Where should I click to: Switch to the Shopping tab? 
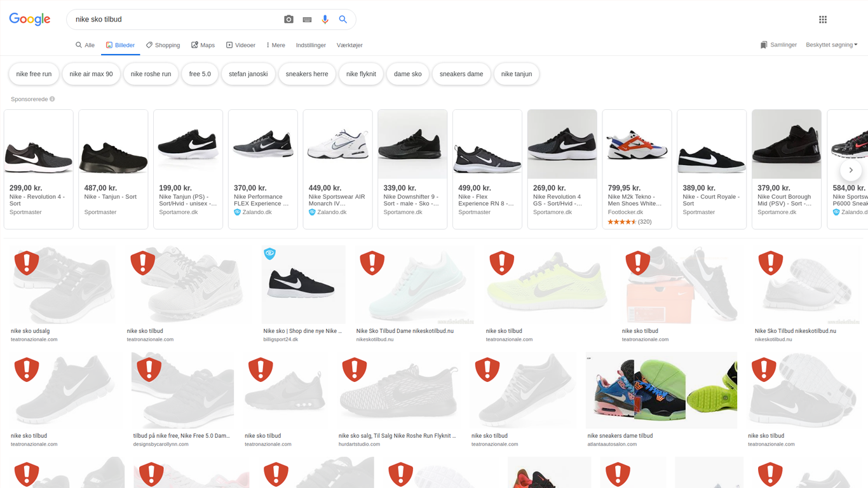163,45
